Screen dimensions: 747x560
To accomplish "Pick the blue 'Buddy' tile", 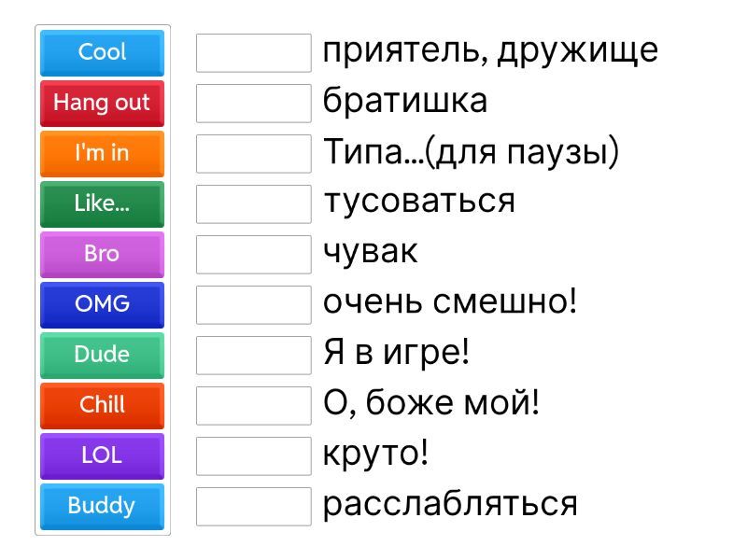I will pyautogui.click(x=102, y=506).
